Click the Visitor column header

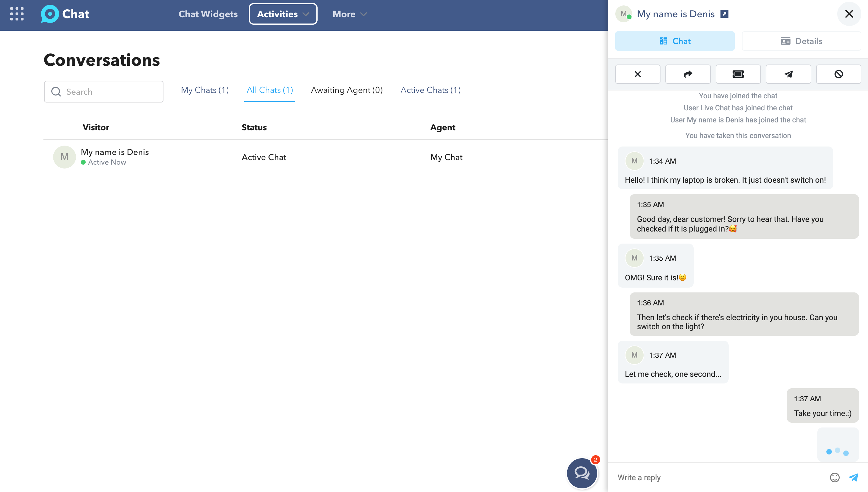(96, 128)
